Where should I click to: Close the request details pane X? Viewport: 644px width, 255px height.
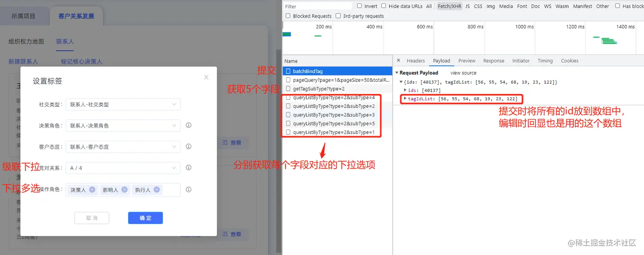tap(398, 61)
